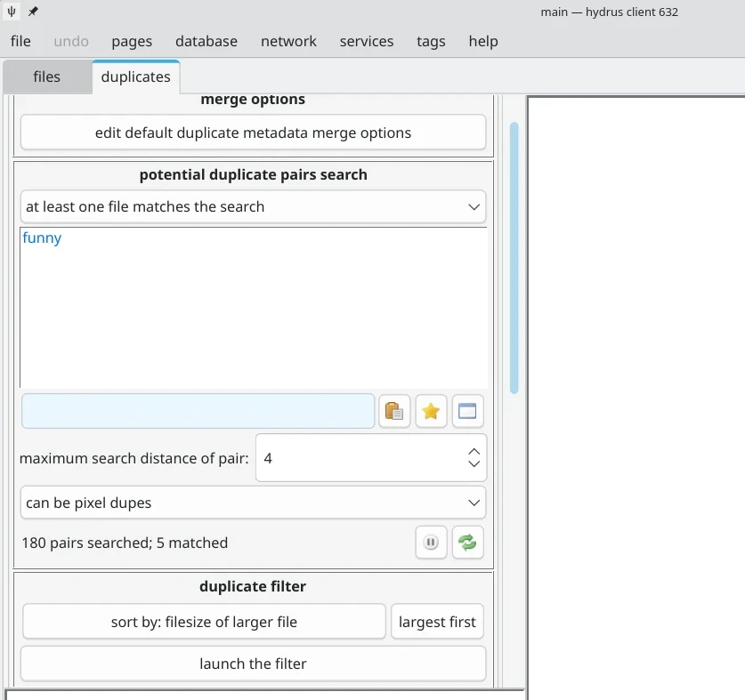Open search in a new page window icon
This screenshot has height=700, width=745.
467,411
